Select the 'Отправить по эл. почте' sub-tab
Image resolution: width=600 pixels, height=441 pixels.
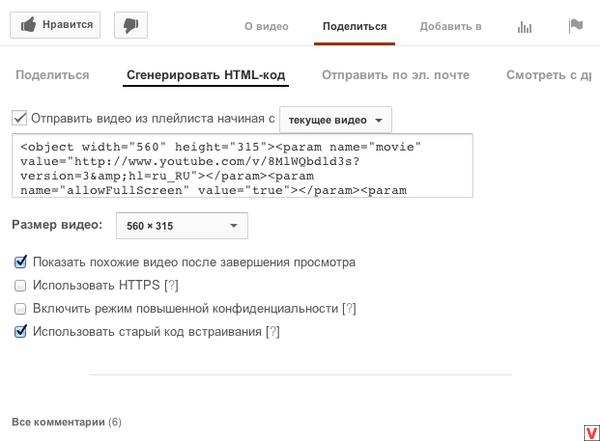(396, 75)
